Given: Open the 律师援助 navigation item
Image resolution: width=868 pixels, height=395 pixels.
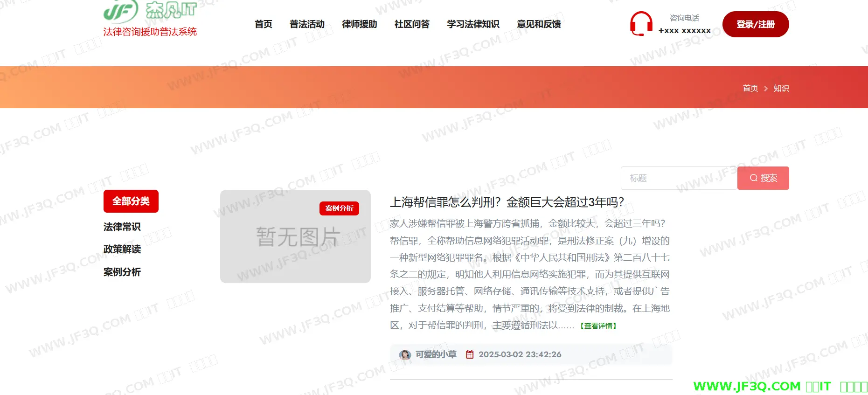Looking at the screenshot, I should click(x=359, y=24).
